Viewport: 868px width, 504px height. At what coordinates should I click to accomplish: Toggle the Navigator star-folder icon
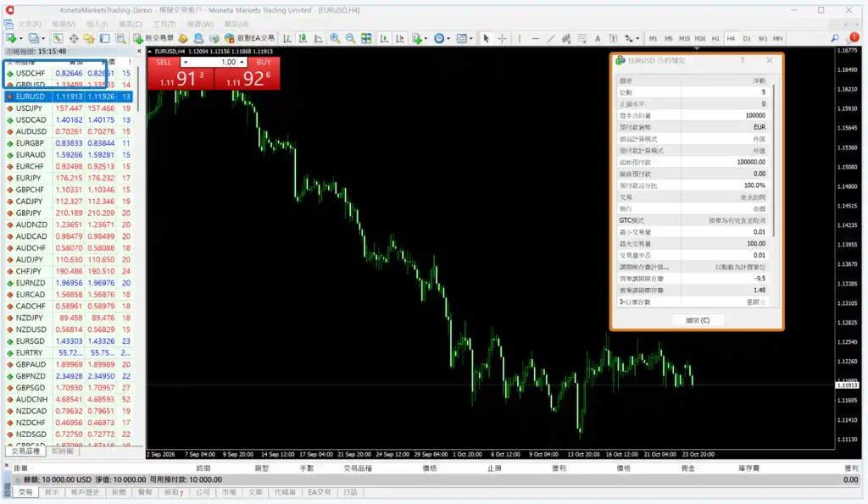point(88,38)
